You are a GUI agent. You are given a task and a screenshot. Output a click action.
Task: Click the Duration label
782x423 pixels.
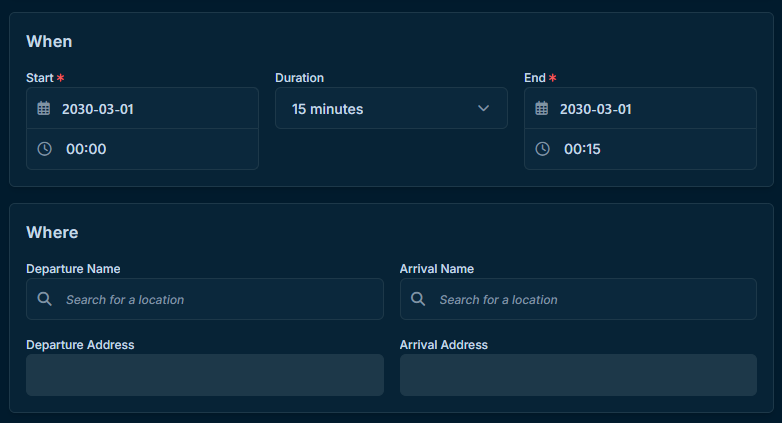(x=300, y=78)
